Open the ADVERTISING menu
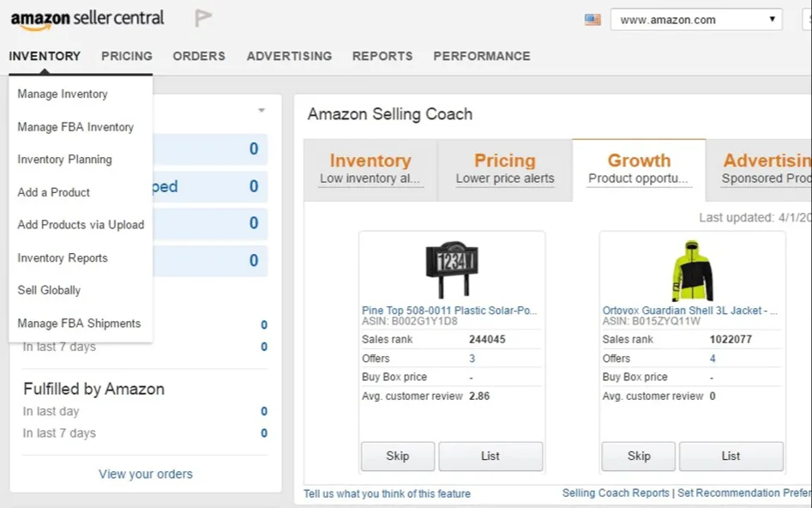 point(289,56)
